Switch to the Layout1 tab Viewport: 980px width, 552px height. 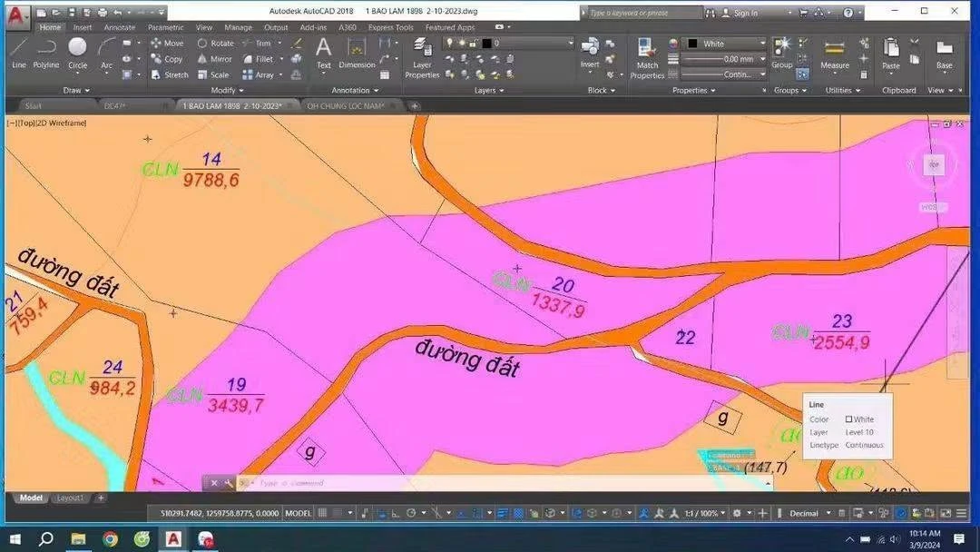(x=70, y=498)
